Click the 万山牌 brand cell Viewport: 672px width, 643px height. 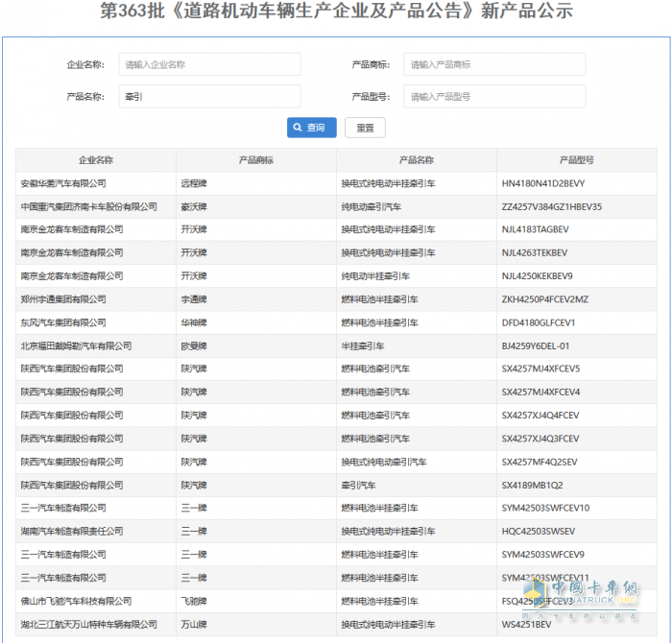(193, 624)
